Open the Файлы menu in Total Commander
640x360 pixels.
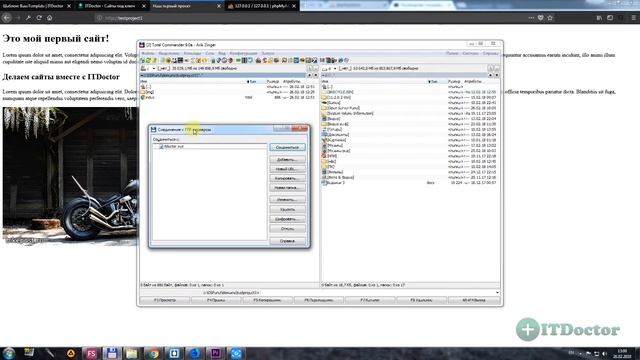pyautogui.click(x=148, y=53)
